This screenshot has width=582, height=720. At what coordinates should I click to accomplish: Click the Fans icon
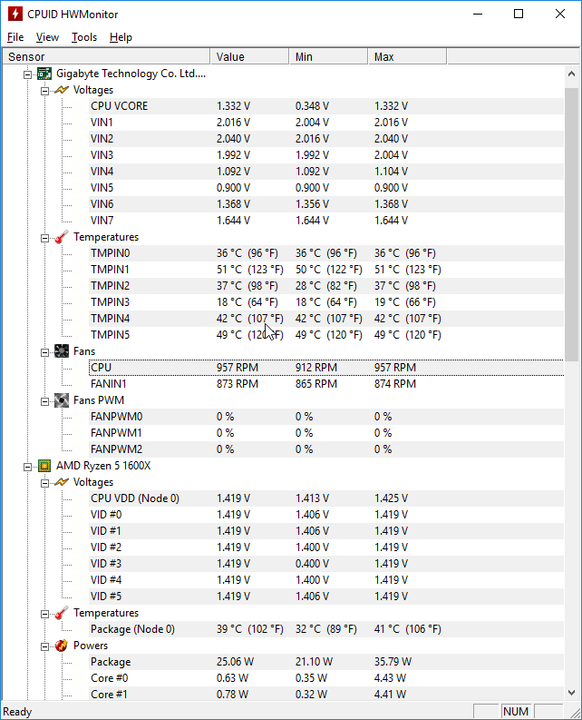coord(62,351)
